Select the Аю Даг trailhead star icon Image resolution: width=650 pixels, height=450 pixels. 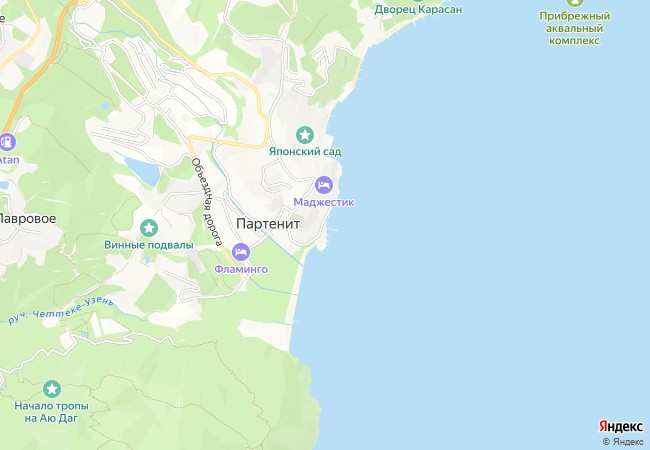click(52, 389)
